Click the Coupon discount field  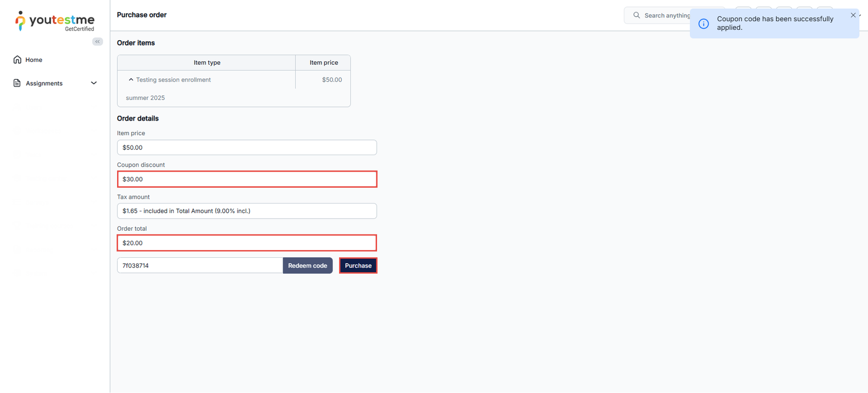(247, 179)
